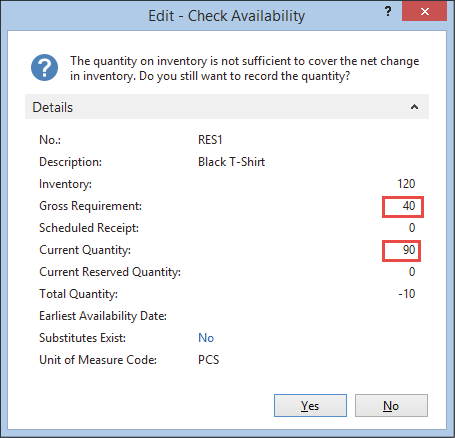Select the Current Quantity value 90
This screenshot has height=438, width=455.
pyautogui.click(x=409, y=250)
